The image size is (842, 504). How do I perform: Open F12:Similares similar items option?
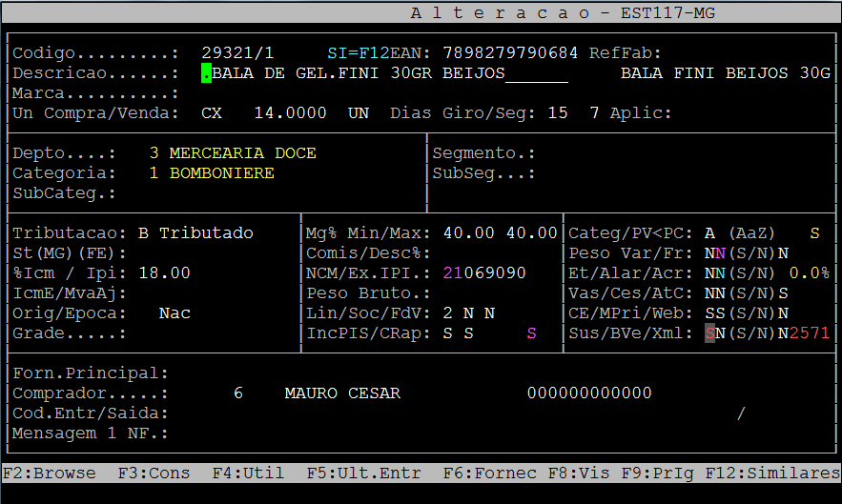click(772, 473)
